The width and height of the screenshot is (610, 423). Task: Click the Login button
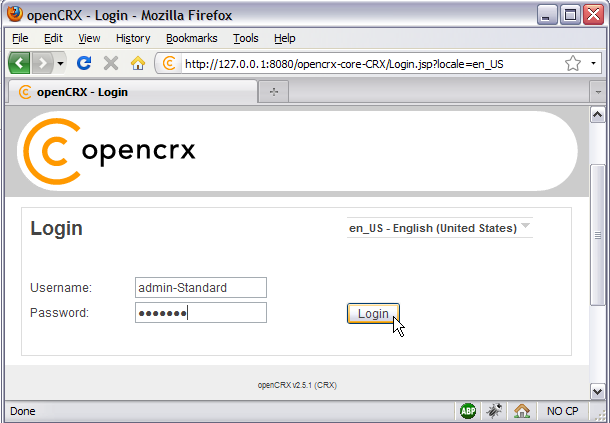373,314
